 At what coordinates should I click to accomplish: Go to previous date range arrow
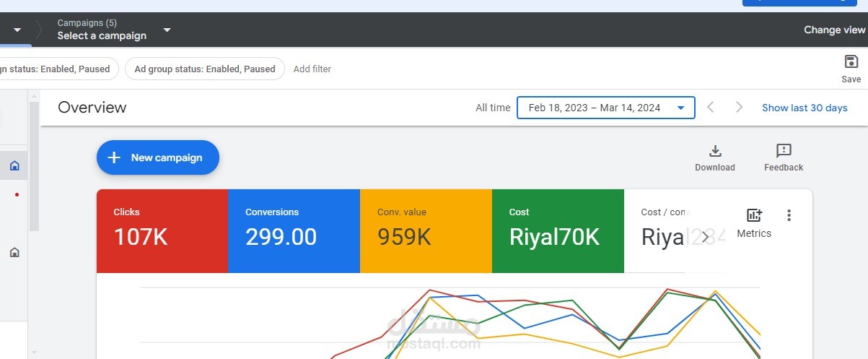point(711,108)
